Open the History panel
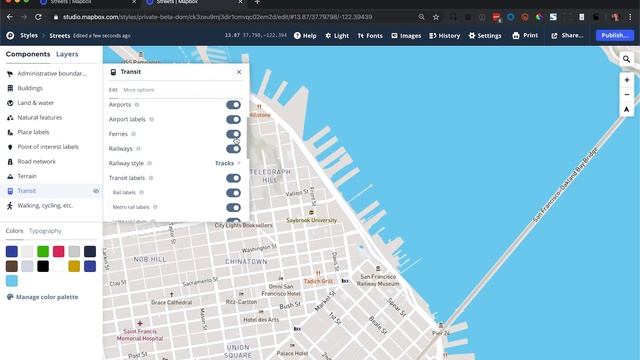This screenshot has height=360, width=640. click(x=444, y=36)
